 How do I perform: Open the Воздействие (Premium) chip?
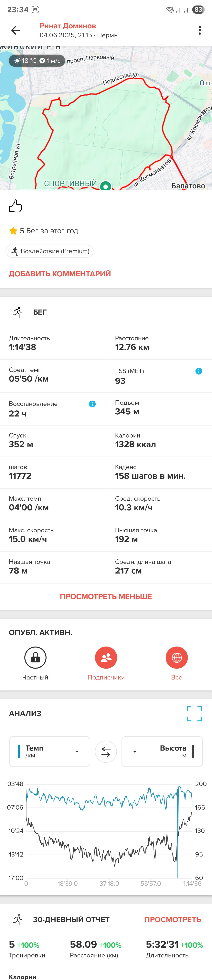[x=49, y=251]
